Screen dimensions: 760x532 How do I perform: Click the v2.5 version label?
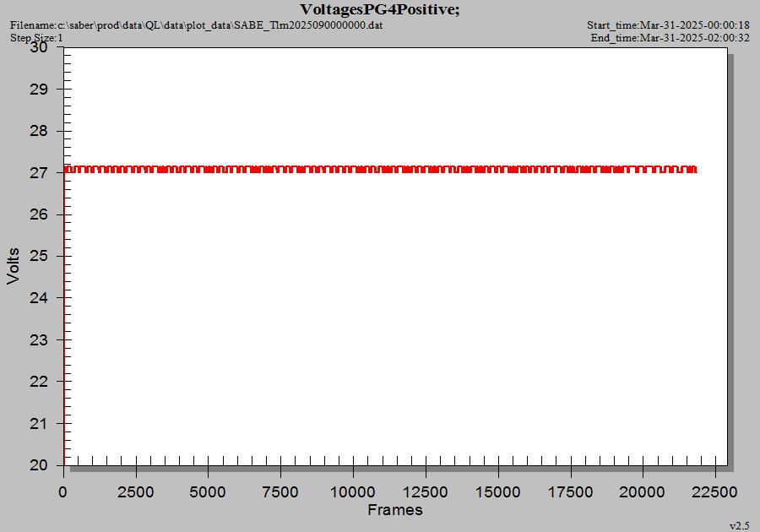[739, 526]
